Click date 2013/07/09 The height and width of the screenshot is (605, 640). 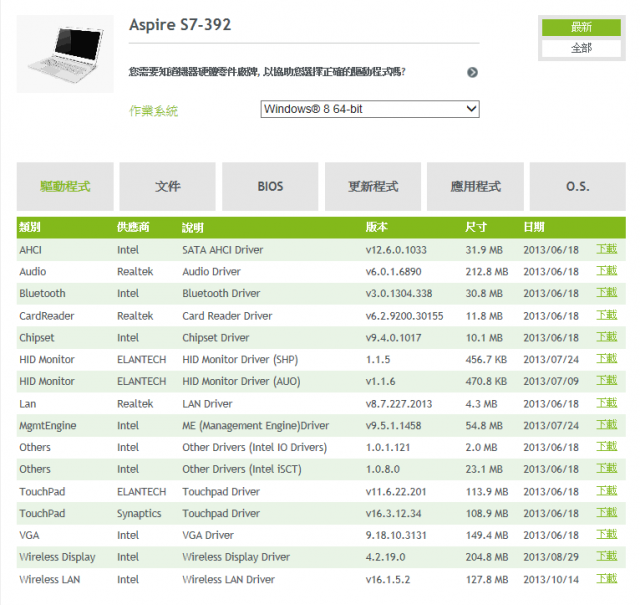[x=551, y=381]
